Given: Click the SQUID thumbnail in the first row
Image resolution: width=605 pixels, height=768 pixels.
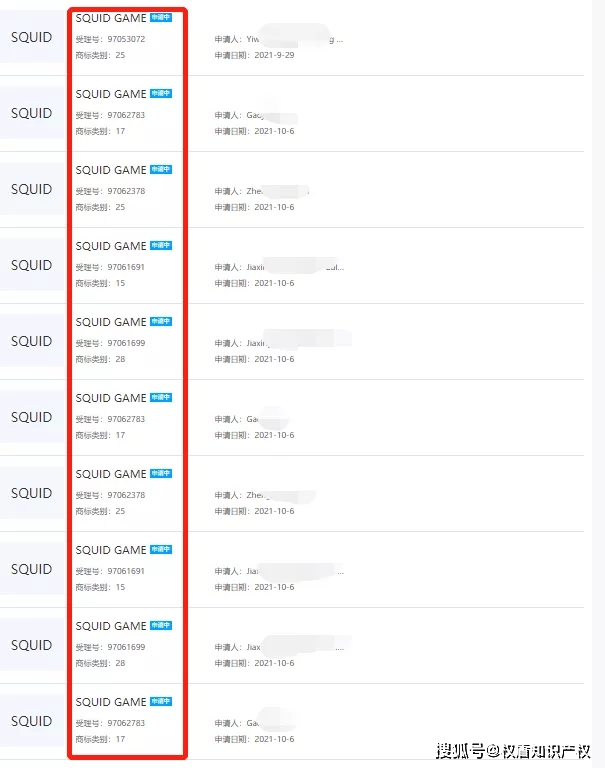Looking at the screenshot, I should tap(31, 37).
